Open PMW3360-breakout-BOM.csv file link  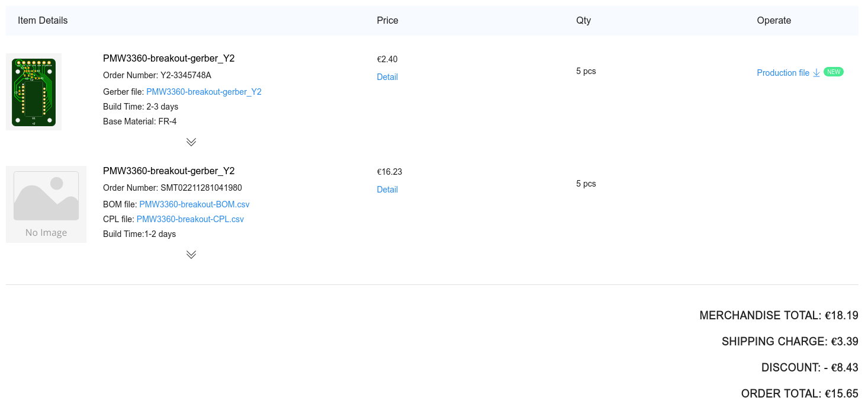point(194,204)
